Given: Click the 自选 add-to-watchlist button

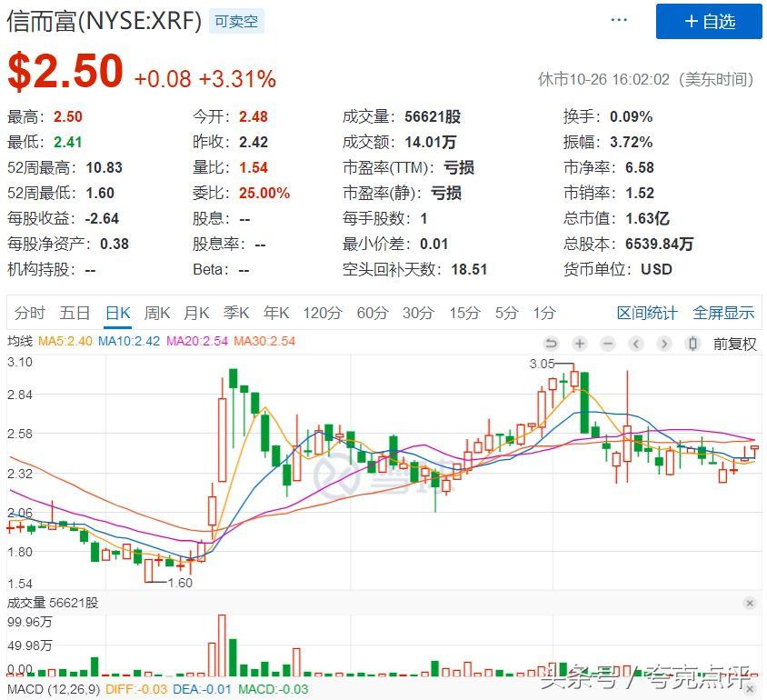Looking at the screenshot, I should [709, 22].
